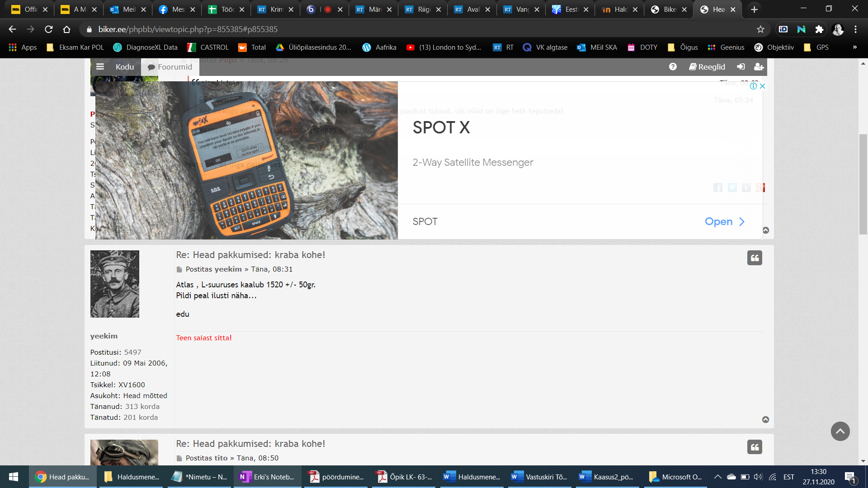868x488 pixels.
Task: Click the forum login icon
Action: pos(741,67)
